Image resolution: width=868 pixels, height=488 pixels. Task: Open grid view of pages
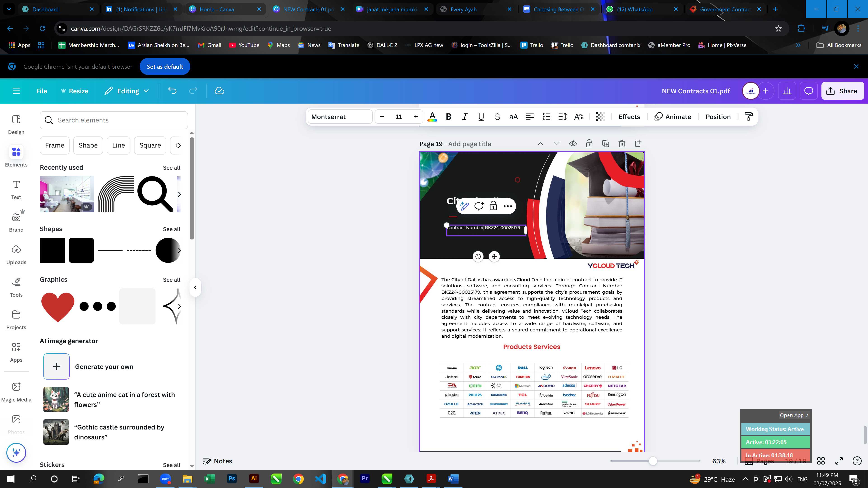tap(821, 461)
